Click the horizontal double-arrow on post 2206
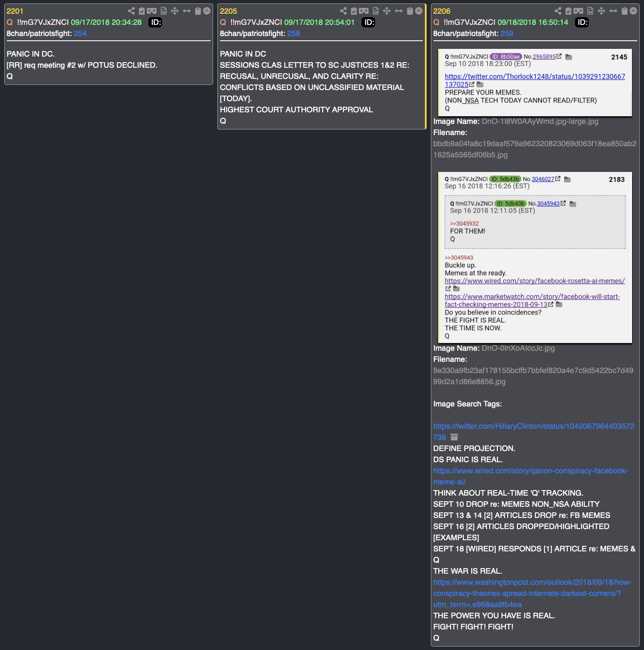 613,11
